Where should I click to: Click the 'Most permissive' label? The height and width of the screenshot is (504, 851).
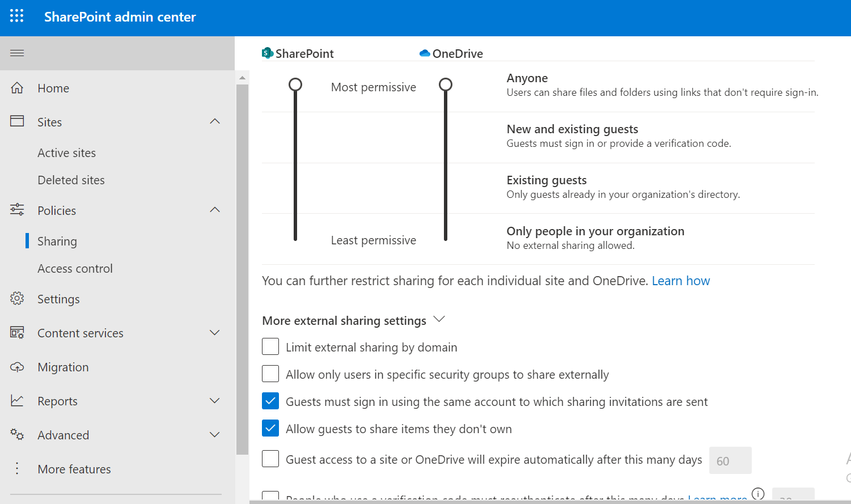(x=374, y=87)
